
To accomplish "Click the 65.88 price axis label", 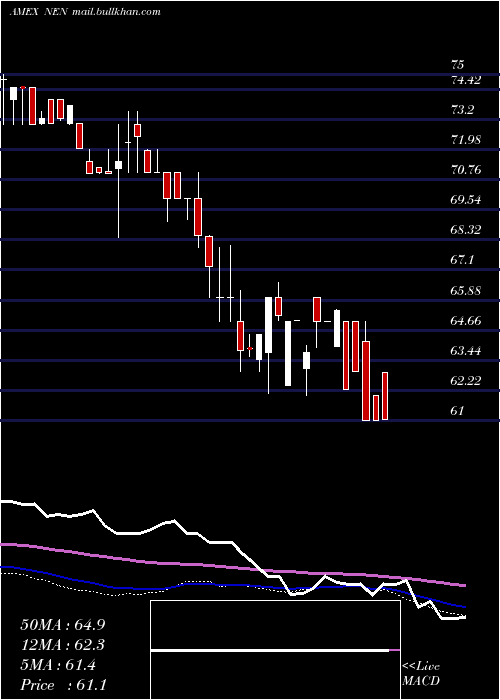I will 466,291.
